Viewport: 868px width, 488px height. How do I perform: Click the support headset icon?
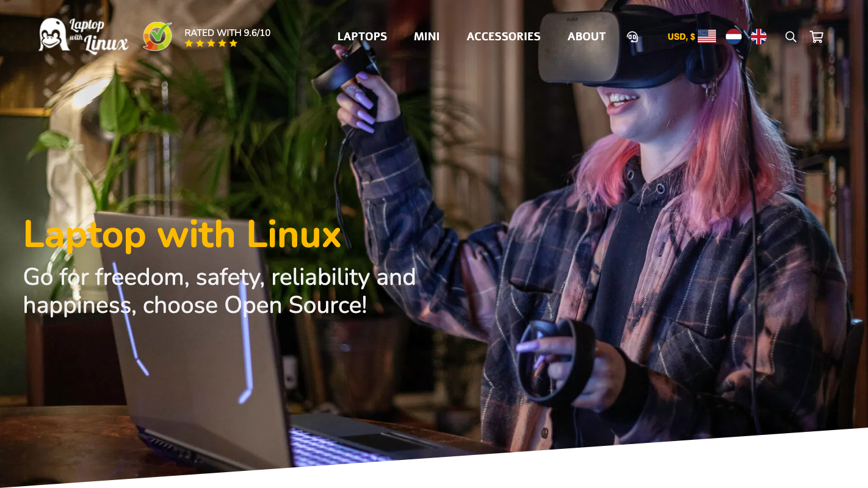coord(632,37)
